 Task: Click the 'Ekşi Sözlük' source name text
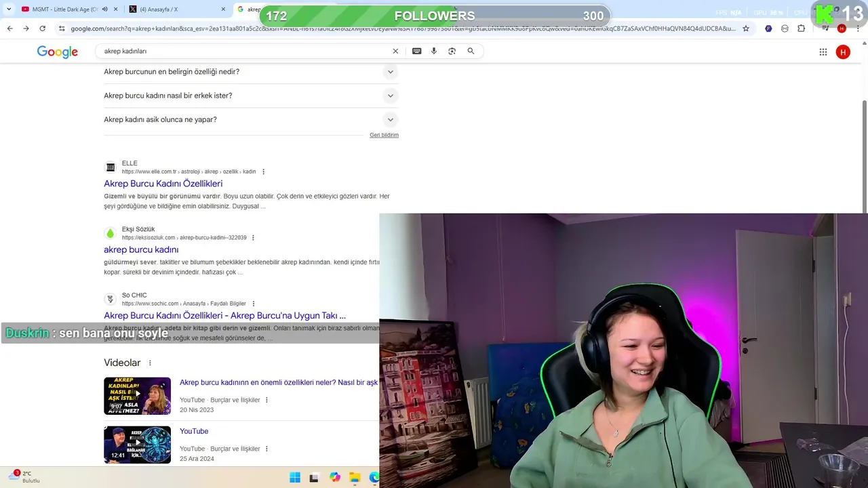138,229
